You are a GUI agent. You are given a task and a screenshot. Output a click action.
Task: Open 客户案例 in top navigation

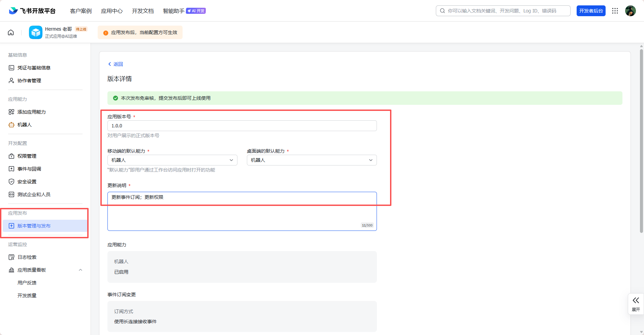81,11
